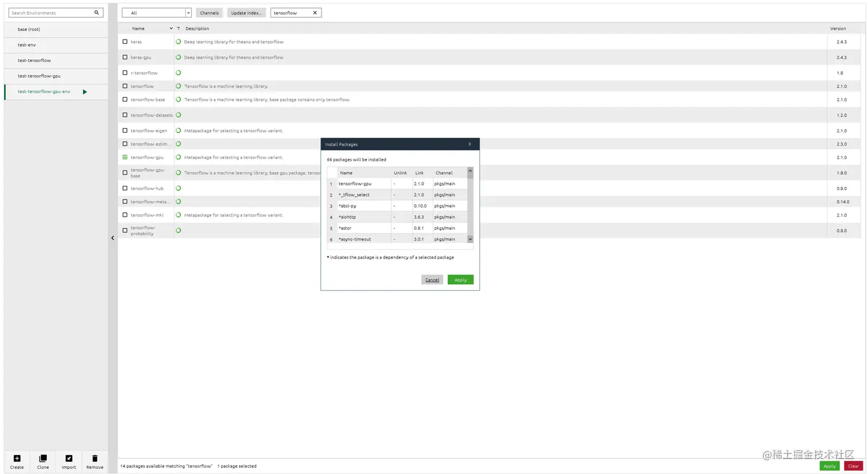Check the tensorflow package checkbox
The image size is (868, 474).
(x=125, y=86)
